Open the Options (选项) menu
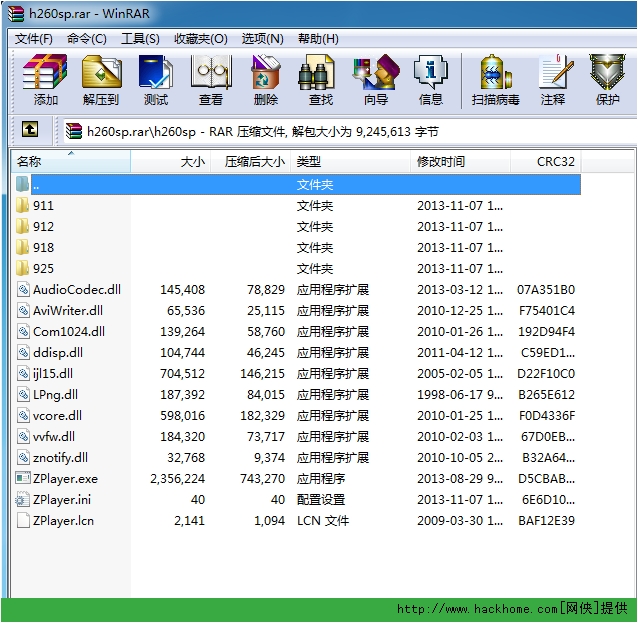 262,39
